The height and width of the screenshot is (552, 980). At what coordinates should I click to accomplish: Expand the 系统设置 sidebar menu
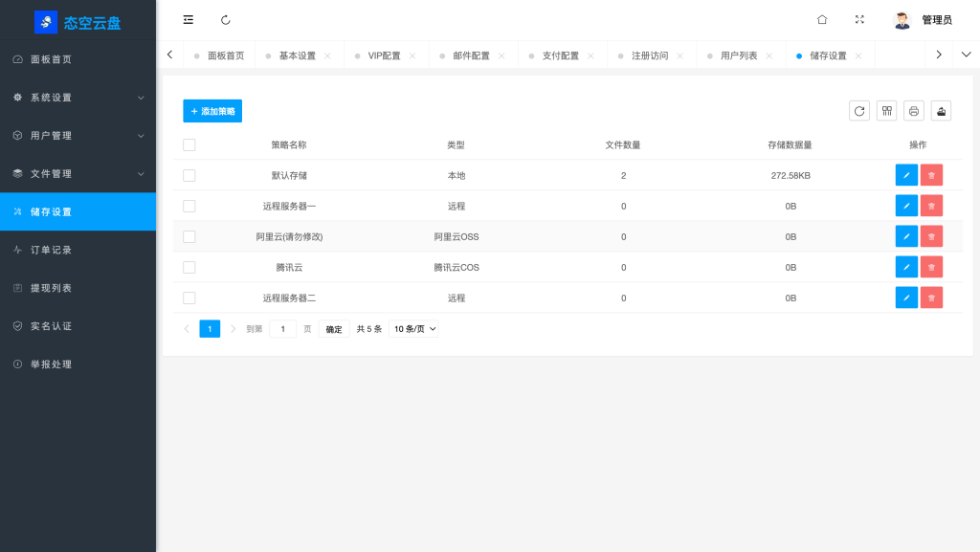click(x=78, y=97)
